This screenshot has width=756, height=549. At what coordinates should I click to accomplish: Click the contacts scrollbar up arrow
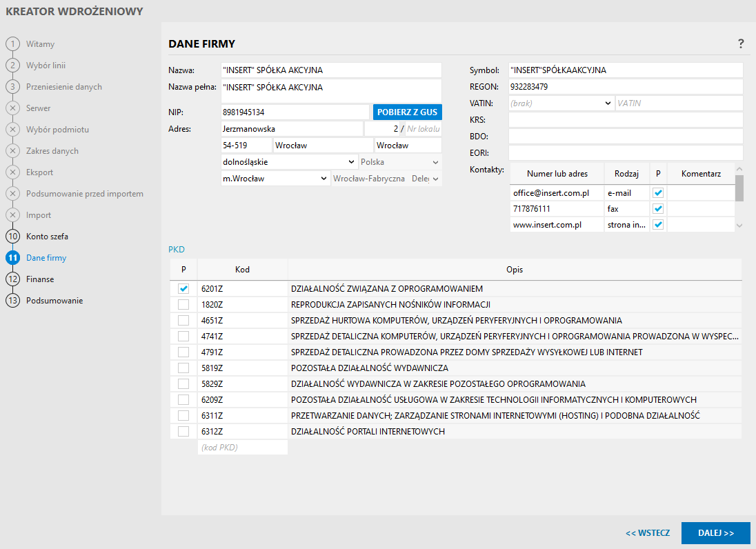739,169
